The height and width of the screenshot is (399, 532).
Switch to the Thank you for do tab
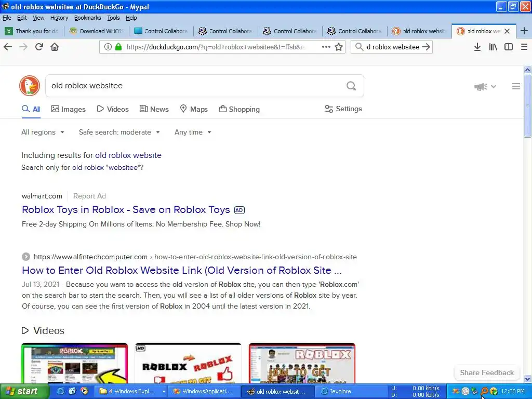pyautogui.click(x=32, y=31)
